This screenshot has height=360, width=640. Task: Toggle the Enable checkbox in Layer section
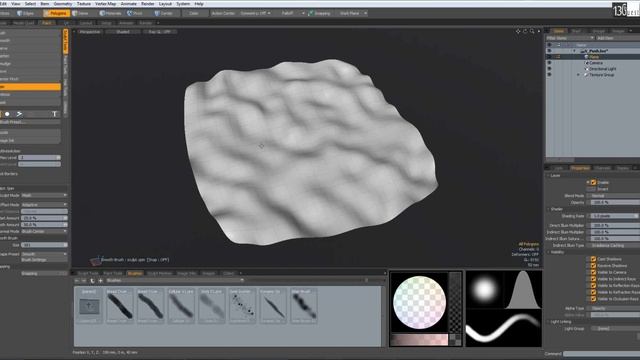tap(593, 182)
